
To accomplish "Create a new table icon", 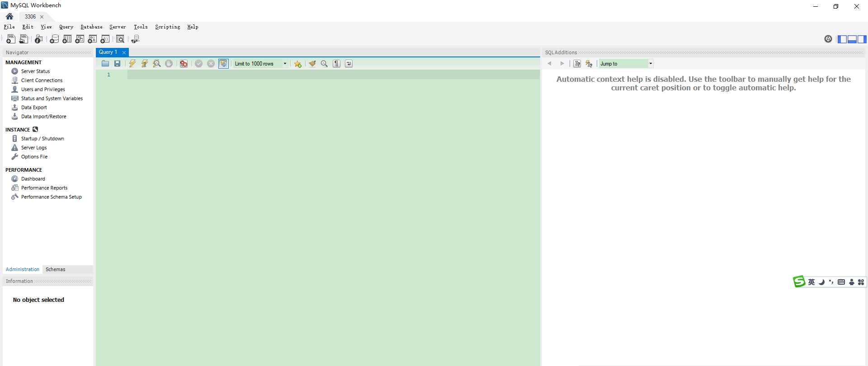I will point(67,39).
